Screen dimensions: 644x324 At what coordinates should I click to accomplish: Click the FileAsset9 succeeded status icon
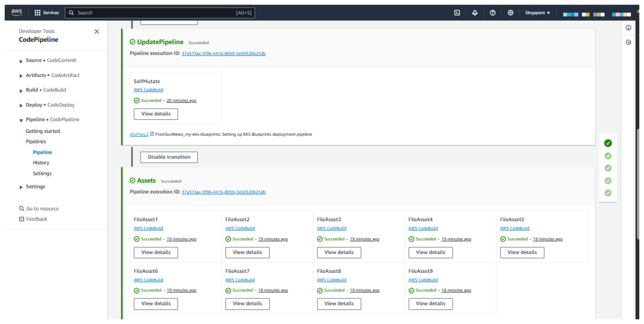point(411,291)
